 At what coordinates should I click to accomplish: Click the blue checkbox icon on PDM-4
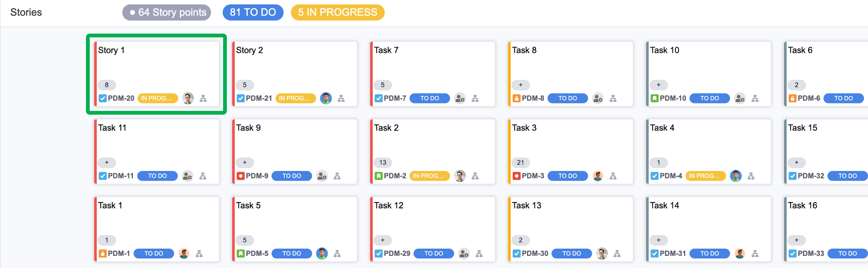[x=655, y=176]
